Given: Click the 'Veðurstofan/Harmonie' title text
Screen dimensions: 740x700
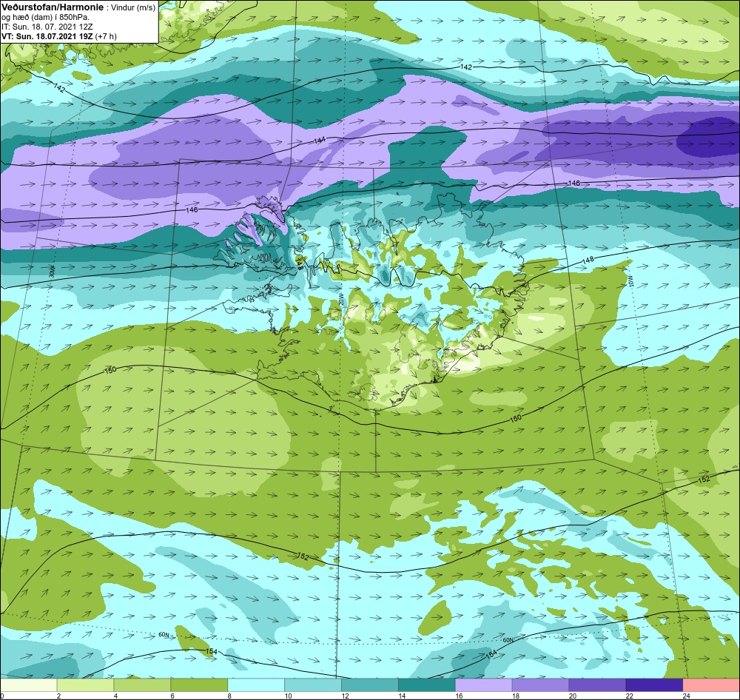Looking at the screenshot, I should coord(52,8).
